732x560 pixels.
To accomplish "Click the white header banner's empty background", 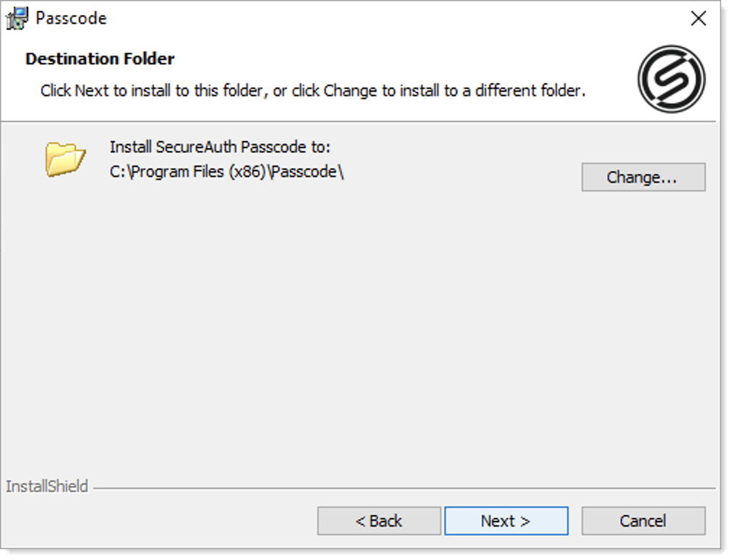I will [x=434, y=58].
